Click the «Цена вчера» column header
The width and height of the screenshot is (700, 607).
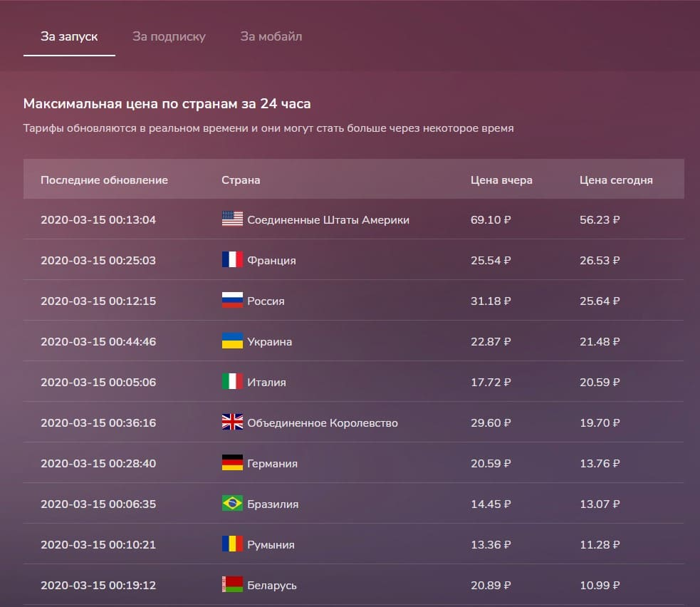(501, 180)
